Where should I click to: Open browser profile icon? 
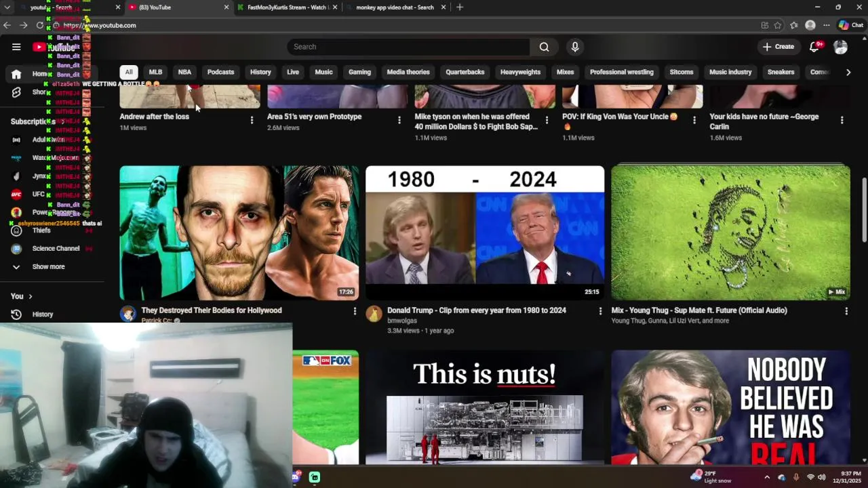[x=810, y=25]
